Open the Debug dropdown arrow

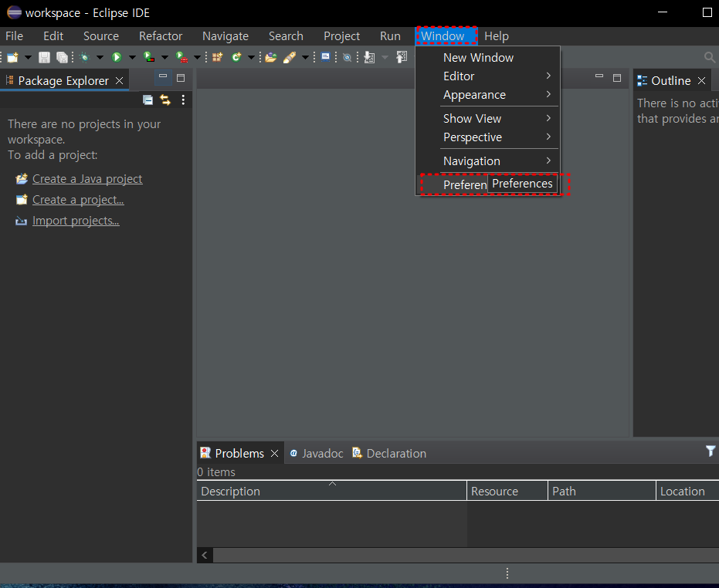(x=100, y=57)
